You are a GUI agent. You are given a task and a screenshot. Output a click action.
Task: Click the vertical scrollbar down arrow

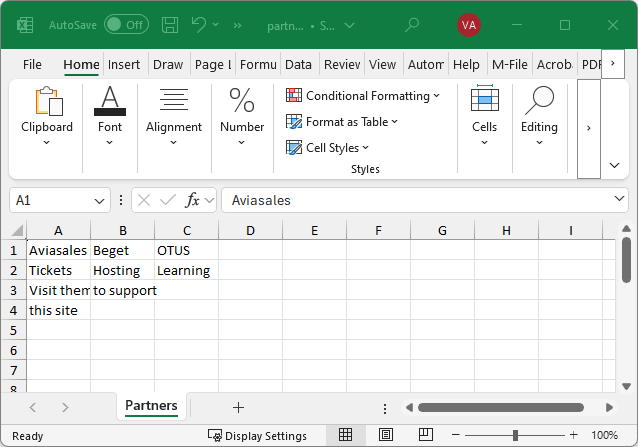pos(627,386)
